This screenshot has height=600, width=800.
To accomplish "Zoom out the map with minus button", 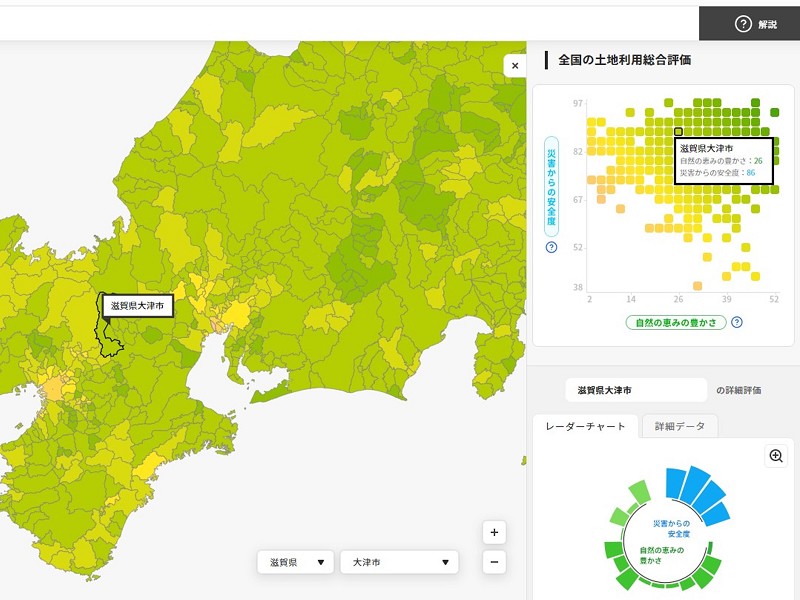I will [x=494, y=562].
